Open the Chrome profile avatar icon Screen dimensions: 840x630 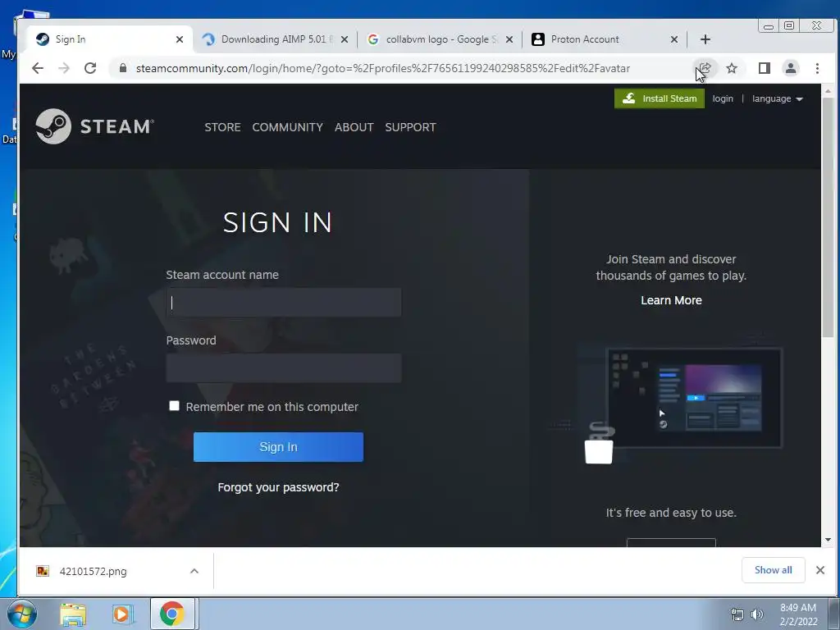(x=790, y=68)
